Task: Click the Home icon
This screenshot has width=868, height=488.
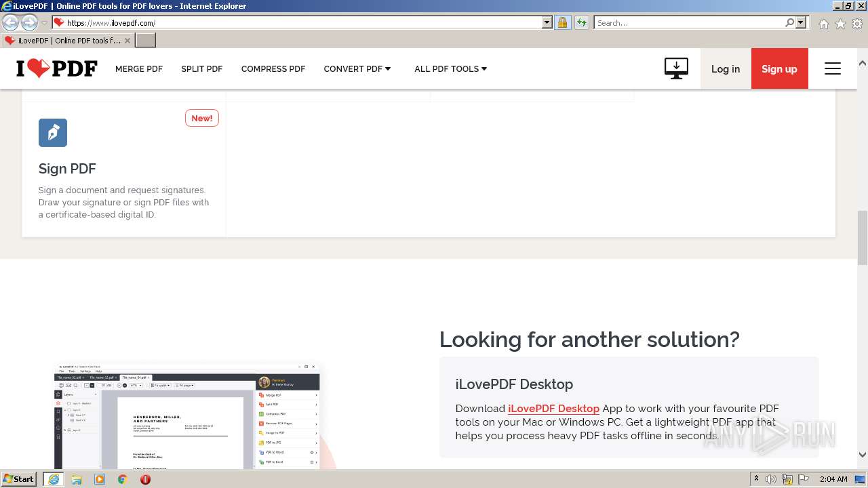Action: click(823, 24)
